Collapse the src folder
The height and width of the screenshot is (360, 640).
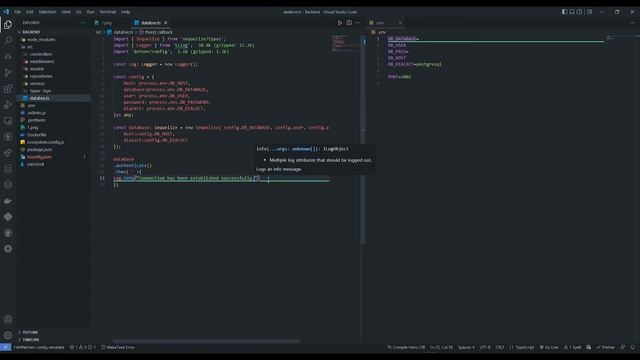[30, 47]
